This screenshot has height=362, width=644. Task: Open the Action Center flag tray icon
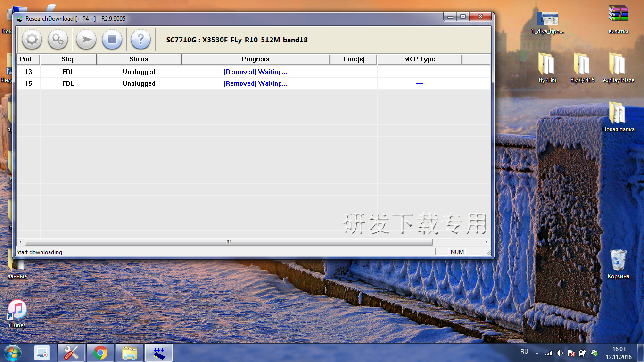571,353
